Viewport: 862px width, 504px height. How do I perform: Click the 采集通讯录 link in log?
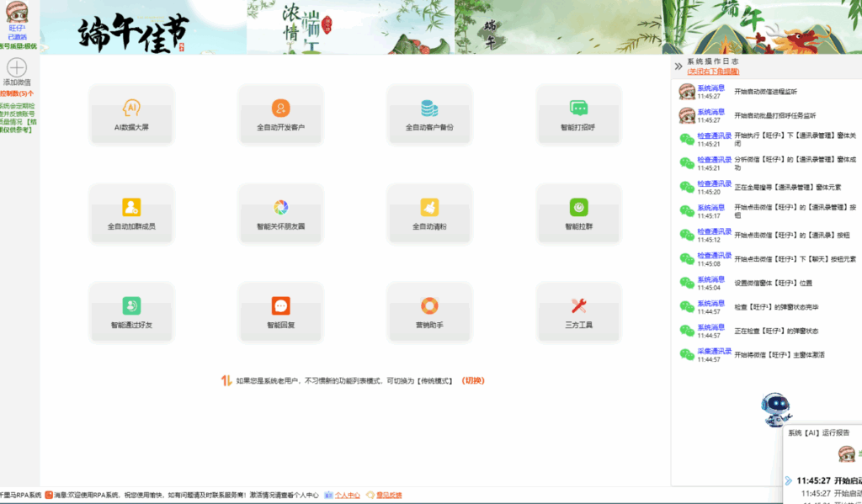click(x=714, y=351)
